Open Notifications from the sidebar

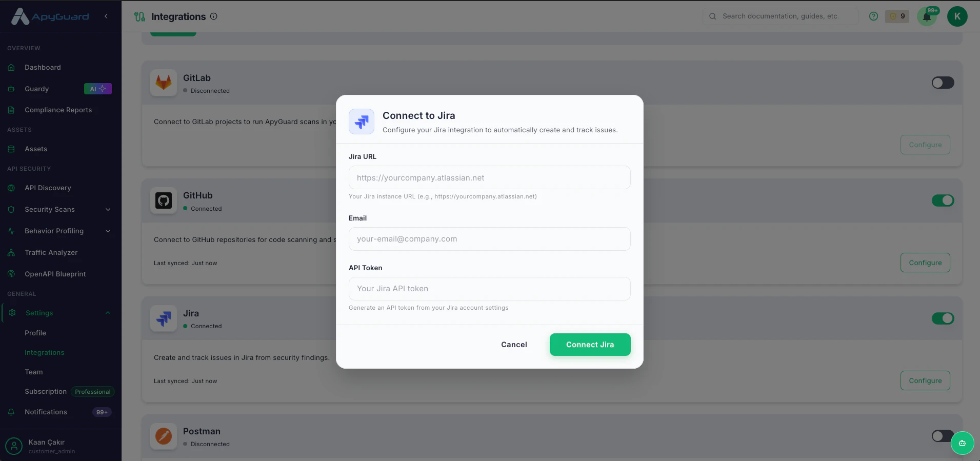(x=46, y=412)
